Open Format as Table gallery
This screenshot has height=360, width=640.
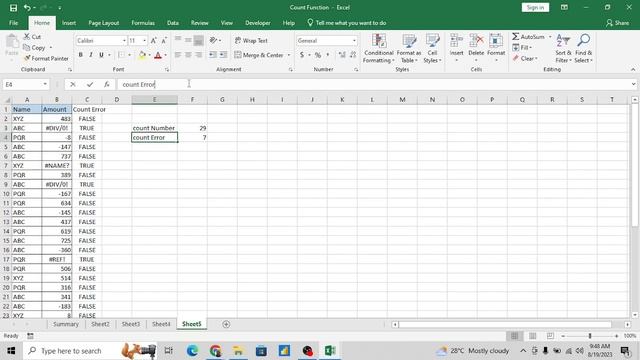(x=409, y=49)
